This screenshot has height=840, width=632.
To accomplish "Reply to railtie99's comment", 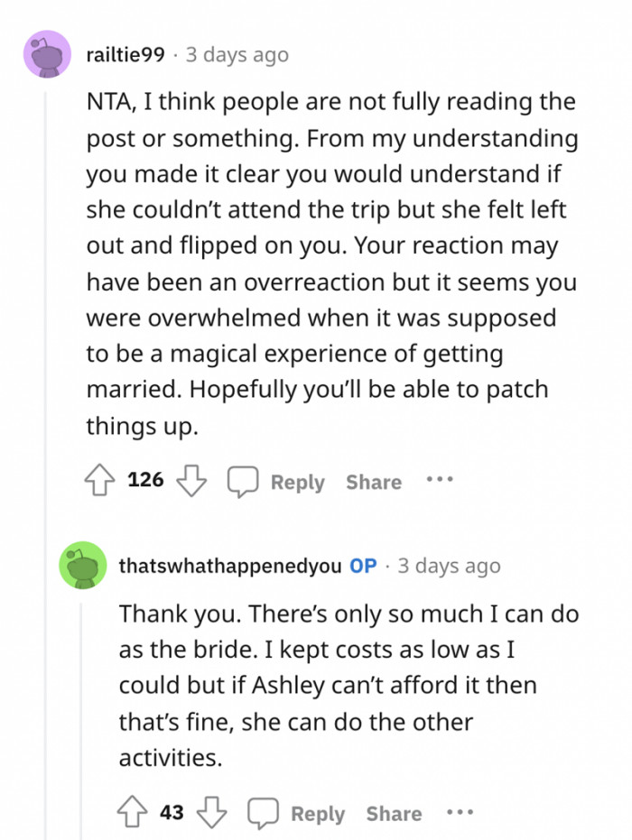I will pos(299,481).
